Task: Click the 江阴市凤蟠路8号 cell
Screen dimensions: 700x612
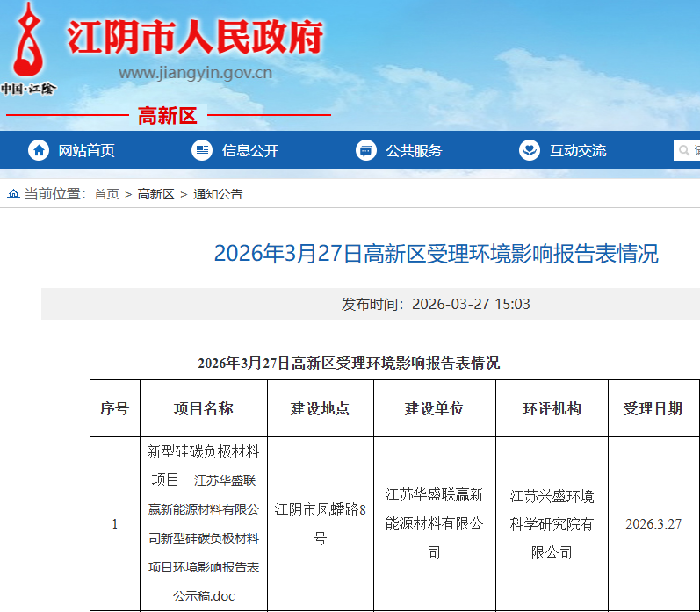Action: coord(320,523)
